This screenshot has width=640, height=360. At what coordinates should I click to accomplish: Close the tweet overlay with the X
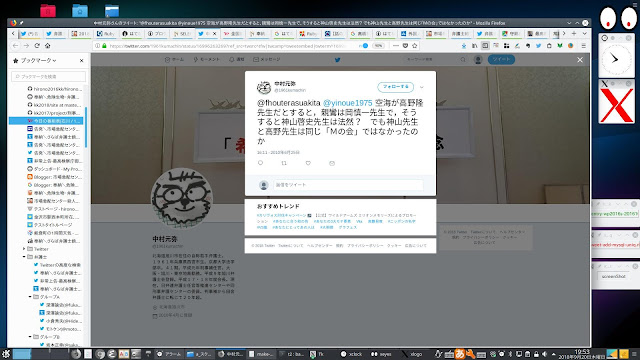coord(580,60)
